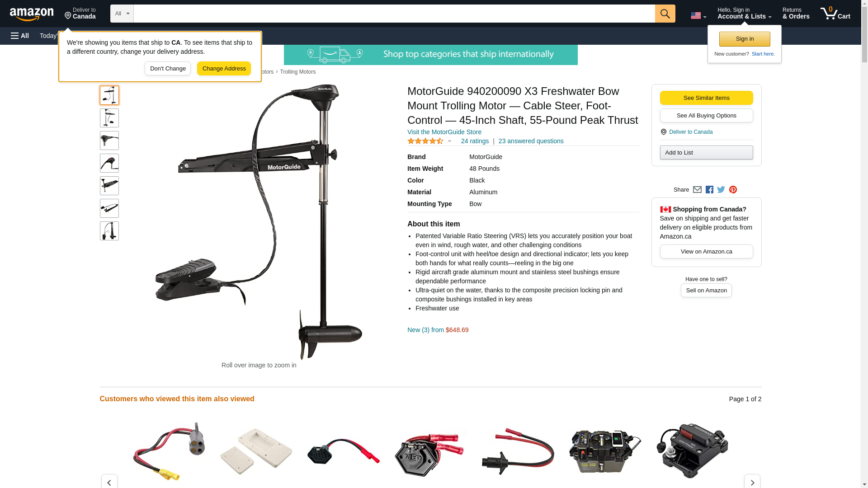Click the Change Address button

[x=224, y=69]
